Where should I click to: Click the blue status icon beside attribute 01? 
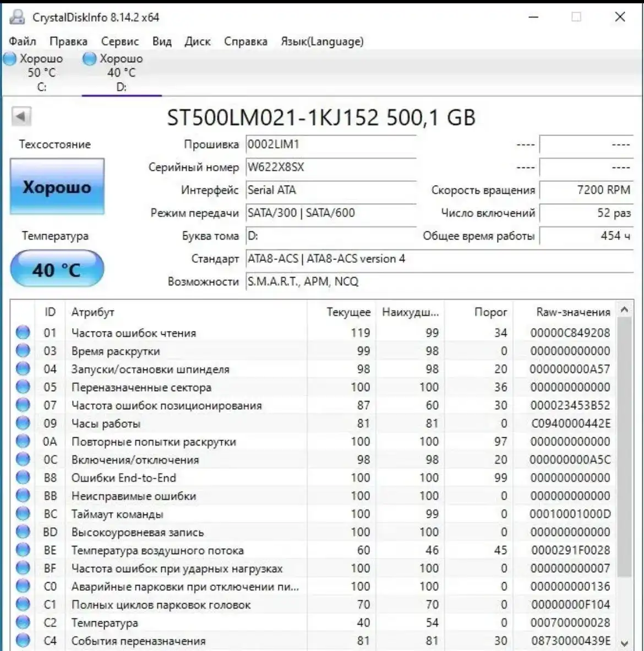[x=22, y=332]
